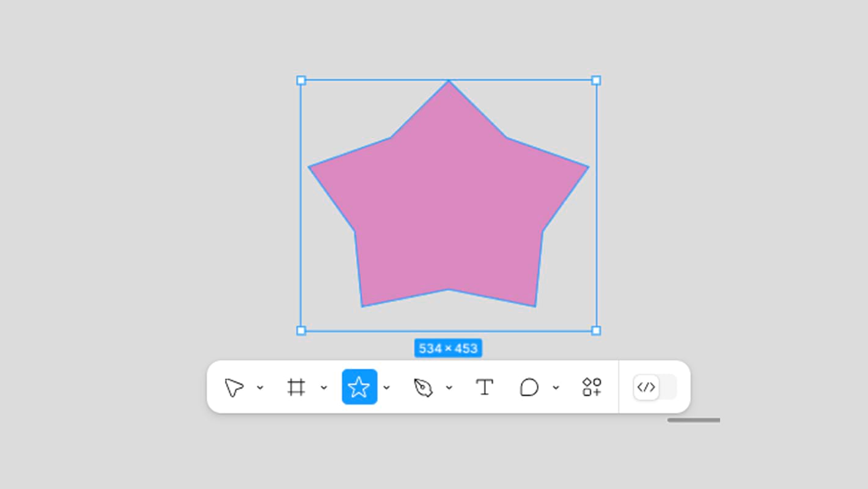868x489 pixels.
Task: Select the Text tool
Action: point(485,388)
